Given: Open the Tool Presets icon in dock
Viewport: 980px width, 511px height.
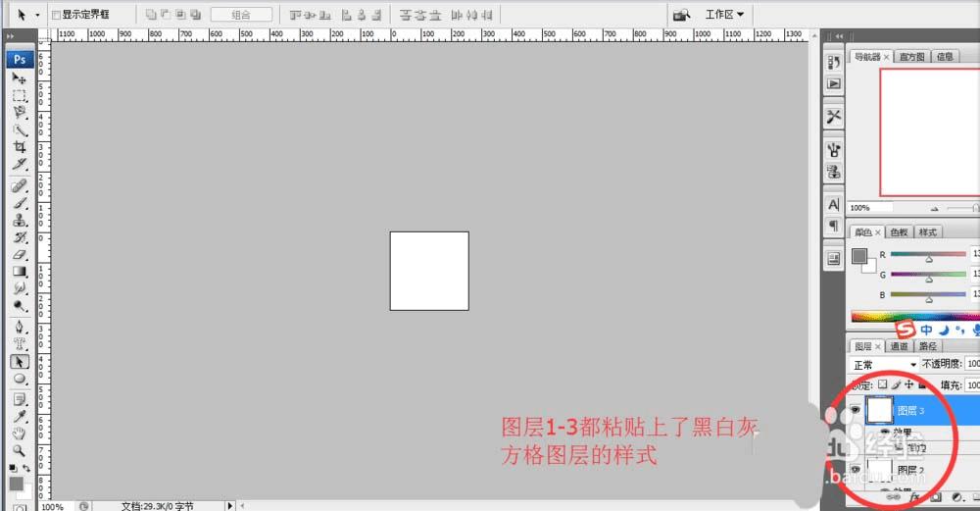Looking at the screenshot, I should point(834,117).
